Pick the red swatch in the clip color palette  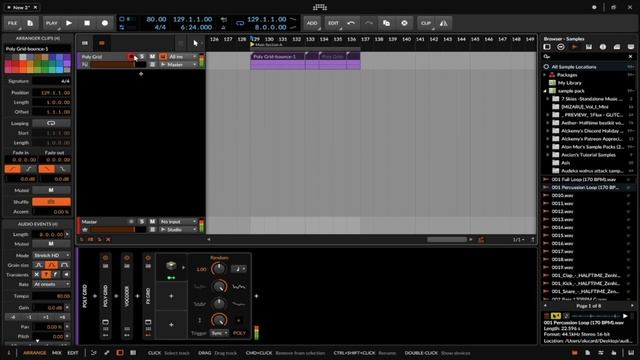click(x=16, y=64)
